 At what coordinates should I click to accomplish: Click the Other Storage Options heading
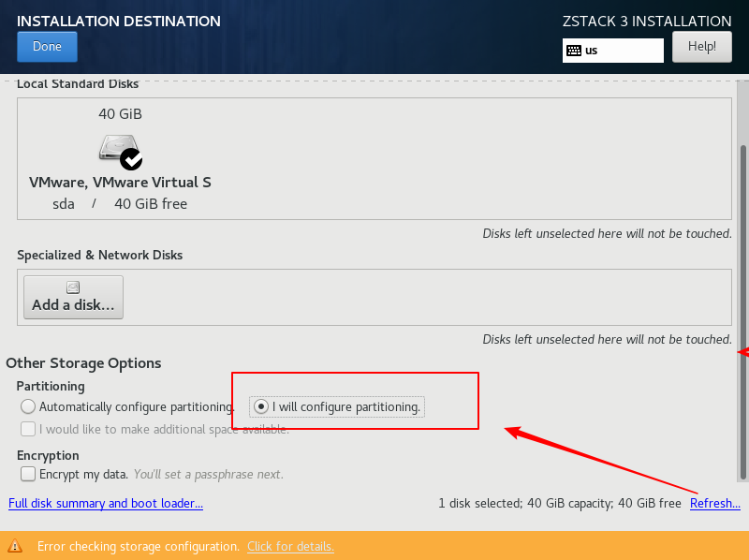83,363
